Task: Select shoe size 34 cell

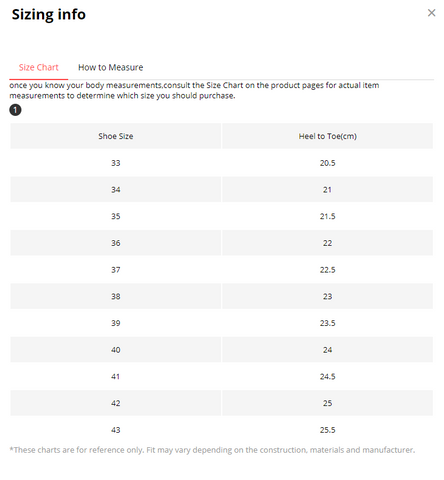Action: (116, 190)
